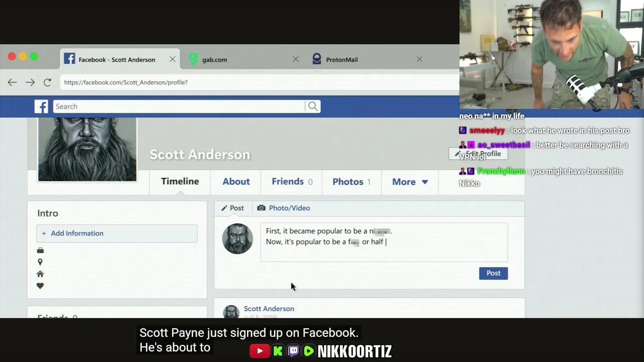Click the browser URL address bar
This screenshot has width=644, height=362.
tap(259, 82)
